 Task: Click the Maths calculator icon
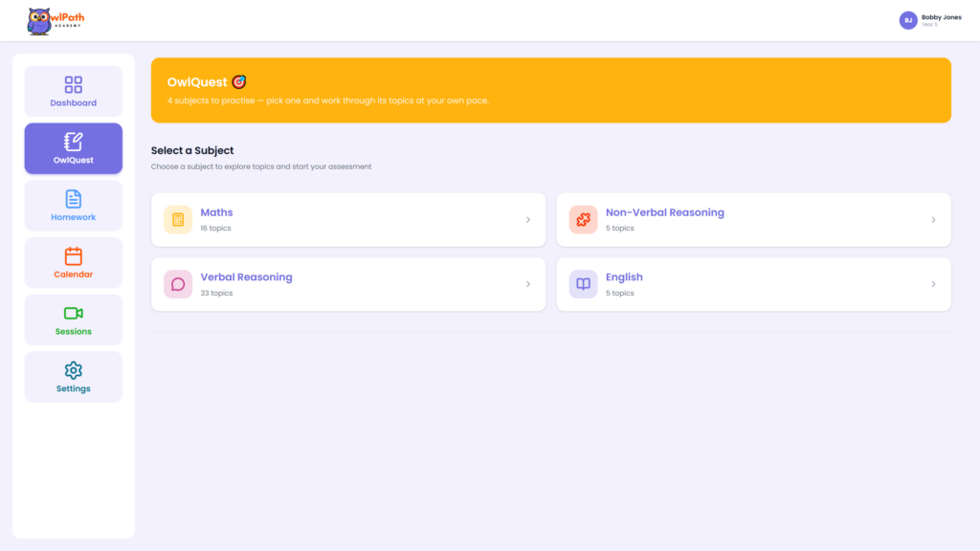coord(178,220)
